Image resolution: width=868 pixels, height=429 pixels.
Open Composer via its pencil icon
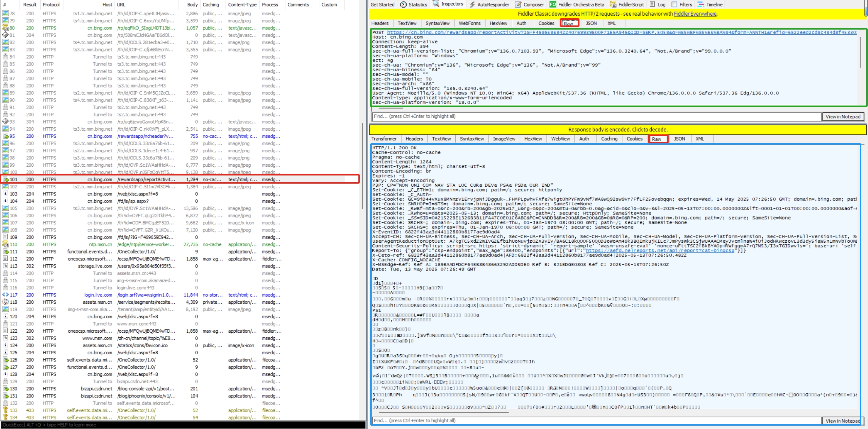[x=518, y=4]
